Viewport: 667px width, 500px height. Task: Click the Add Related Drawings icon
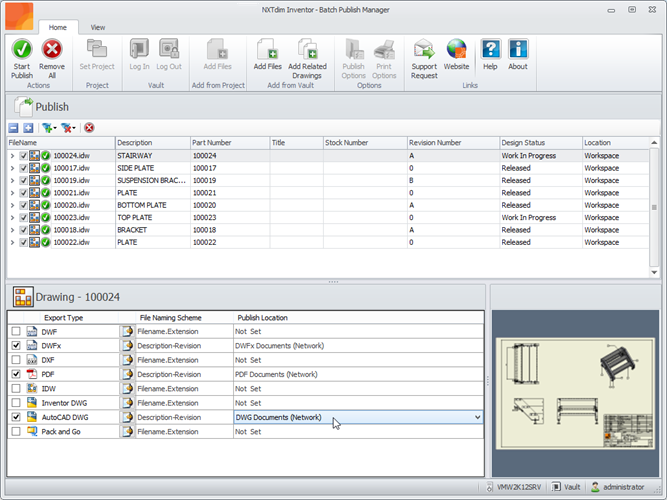(307, 49)
